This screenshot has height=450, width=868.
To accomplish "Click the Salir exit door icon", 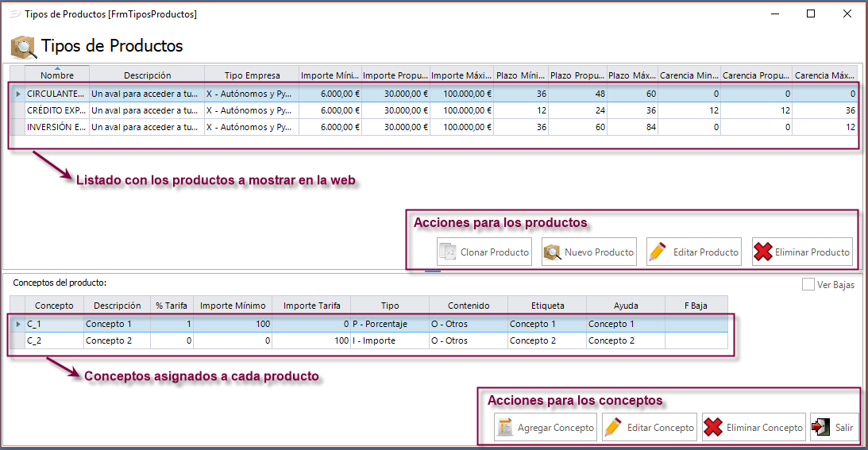I will 821,427.
